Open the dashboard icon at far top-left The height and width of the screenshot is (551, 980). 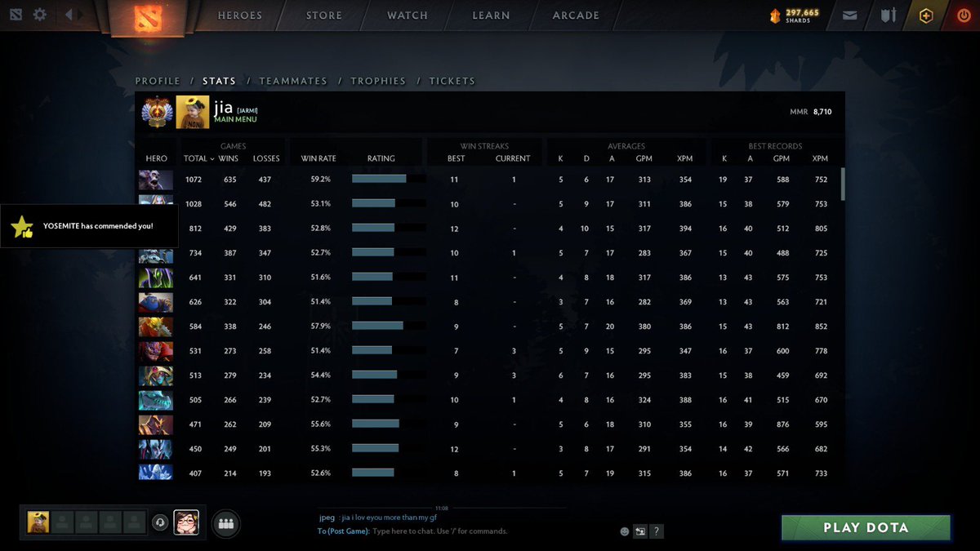(x=16, y=15)
